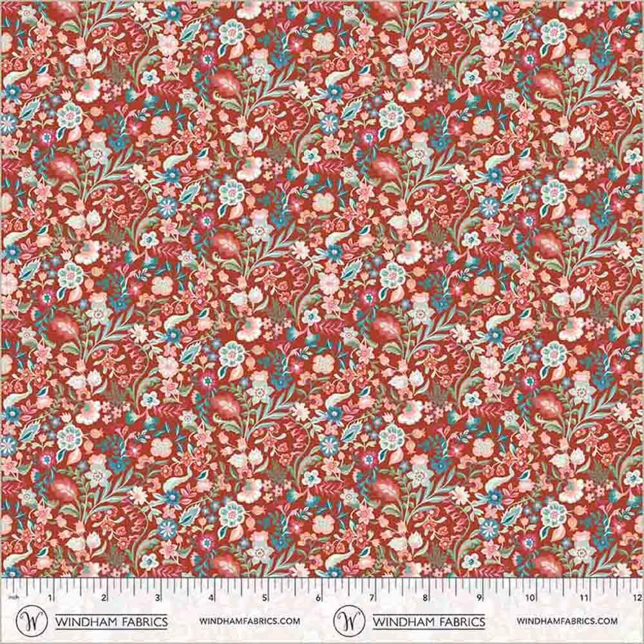
Task: Click the right circular Windham W logo
Action: coord(348,621)
